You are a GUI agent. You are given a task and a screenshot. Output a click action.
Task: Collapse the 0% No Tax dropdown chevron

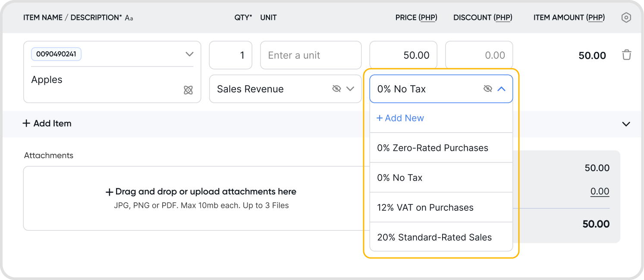click(x=501, y=89)
